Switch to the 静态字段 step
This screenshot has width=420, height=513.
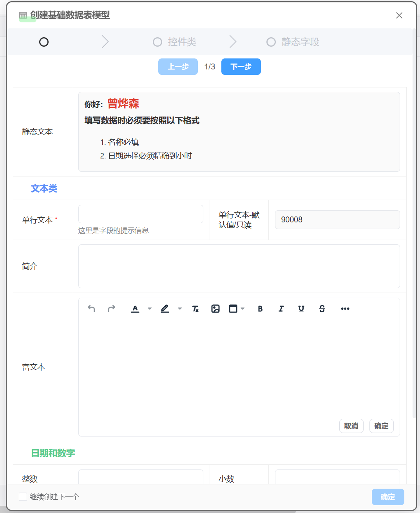tap(293, 42)
